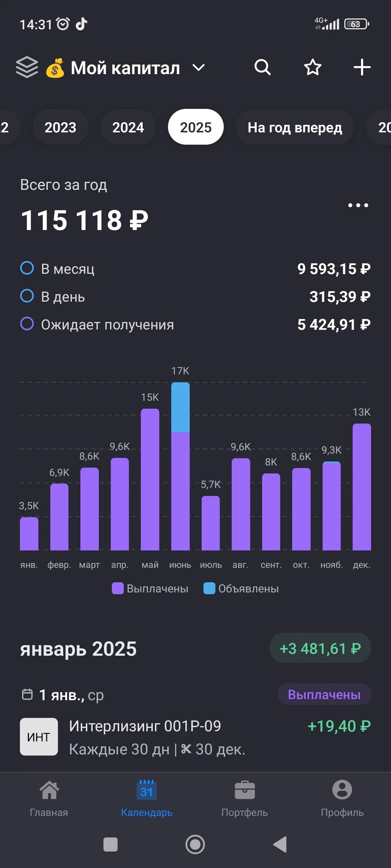This screenshot has height=868, width=391.
Task: Toggle the Объявлены blue legend swatch
Action: 210,588
